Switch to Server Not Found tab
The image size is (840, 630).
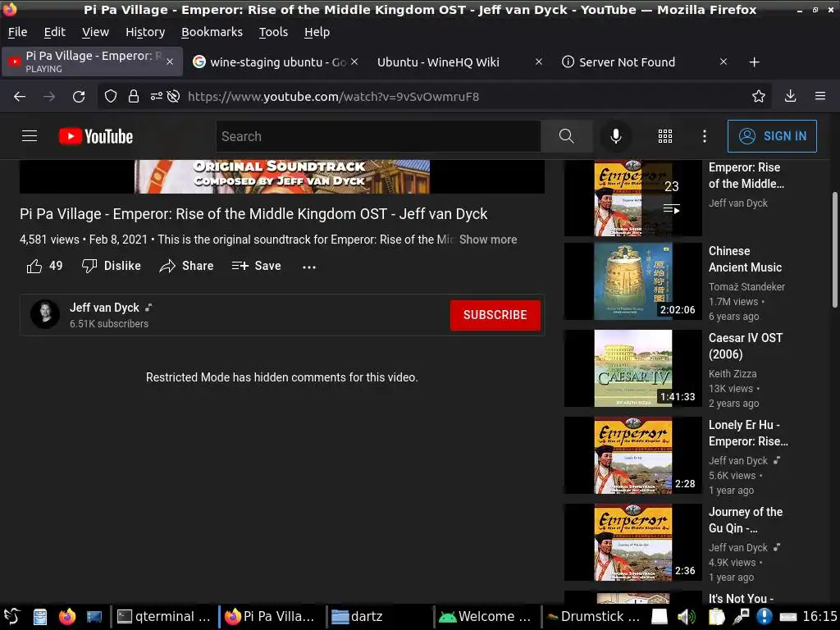[643, 62]
